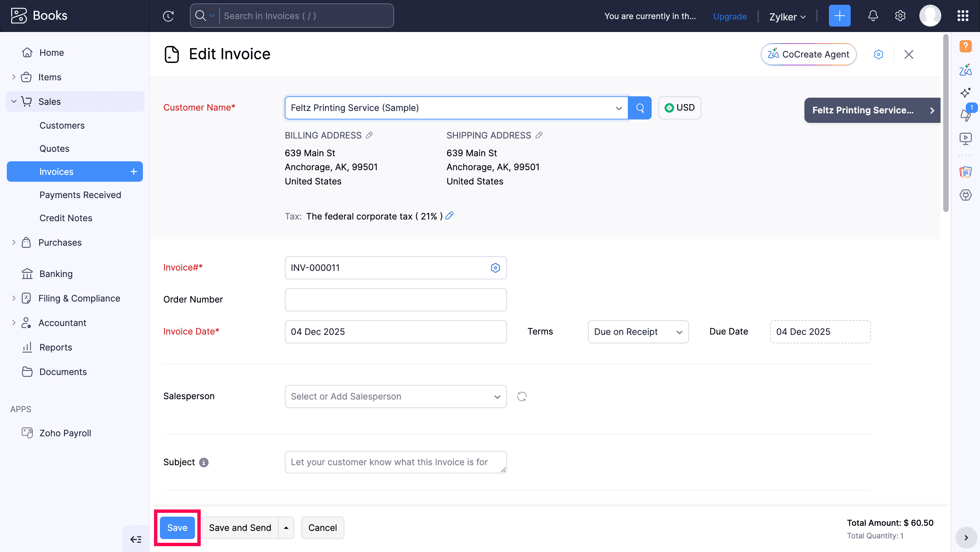
Task: Open the Zylker organization switcher
Action: click(x=787, y=17)
